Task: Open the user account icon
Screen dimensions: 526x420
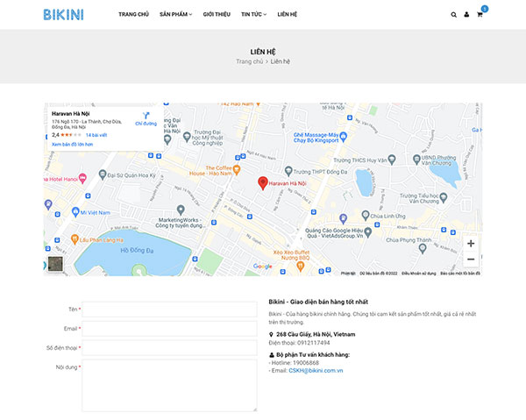Action: [466, 14]
